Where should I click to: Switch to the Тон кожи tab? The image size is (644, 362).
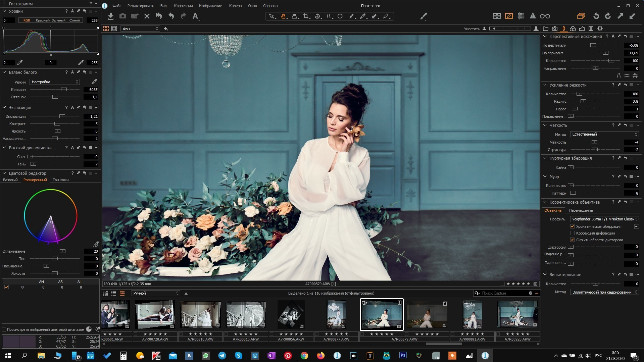(x=60, y=180)
